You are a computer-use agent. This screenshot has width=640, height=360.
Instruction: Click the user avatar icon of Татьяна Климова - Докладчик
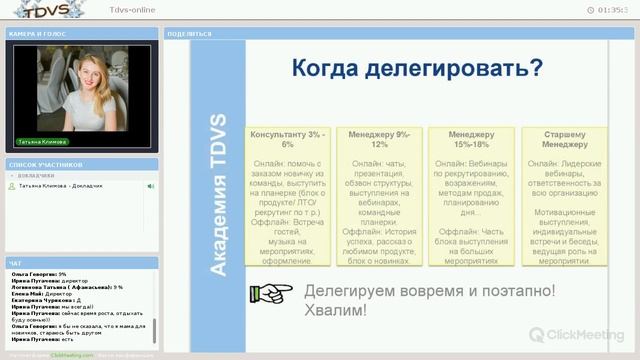tap(12, 186)
